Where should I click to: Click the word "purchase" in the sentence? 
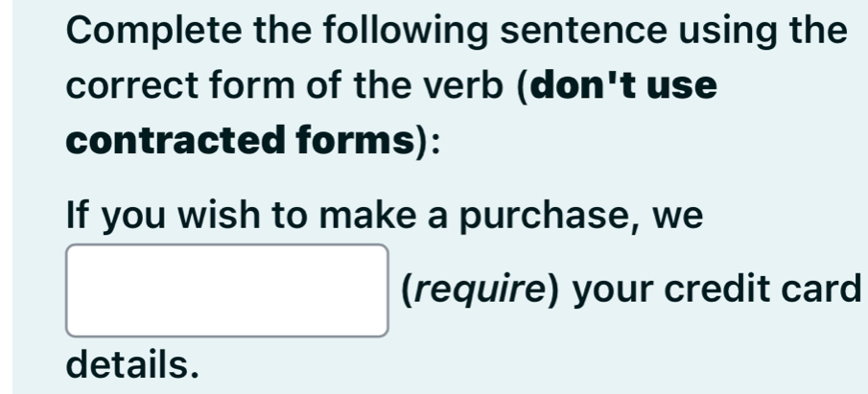point(545,217)
